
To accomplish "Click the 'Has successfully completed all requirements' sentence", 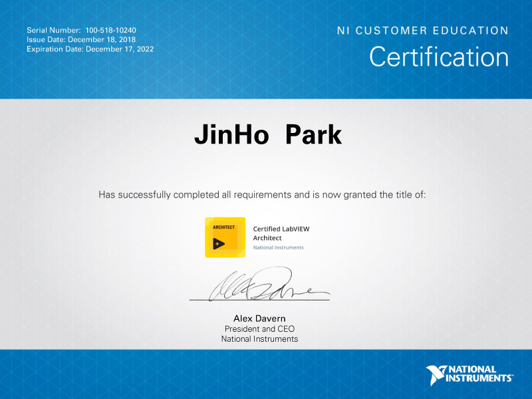I will click(x=262, y=195).
